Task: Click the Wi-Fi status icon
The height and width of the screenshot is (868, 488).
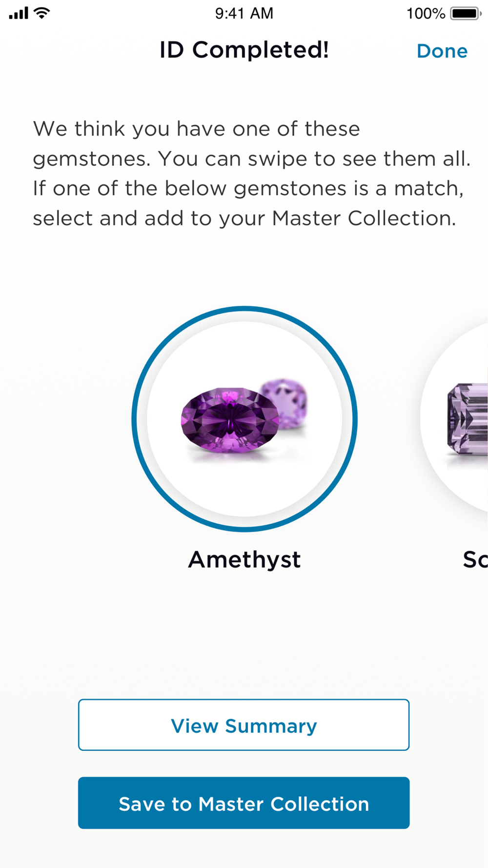Action: point(42,13)
